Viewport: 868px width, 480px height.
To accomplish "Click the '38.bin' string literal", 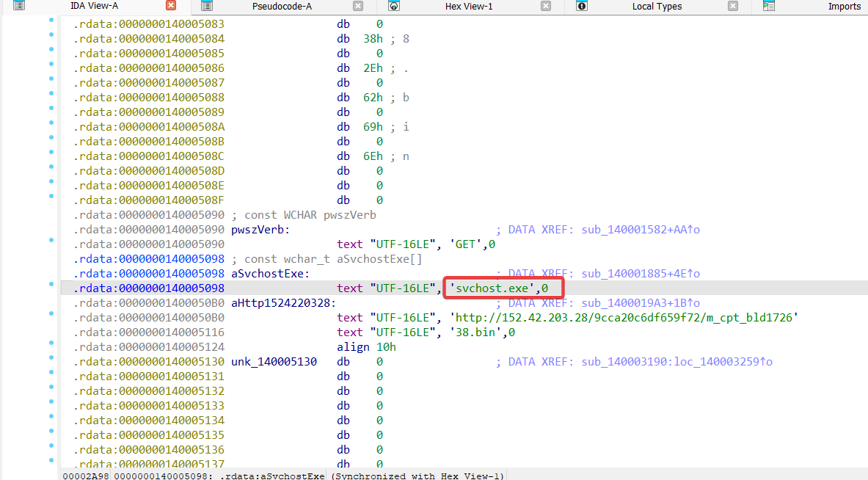I will pos(475,332).
